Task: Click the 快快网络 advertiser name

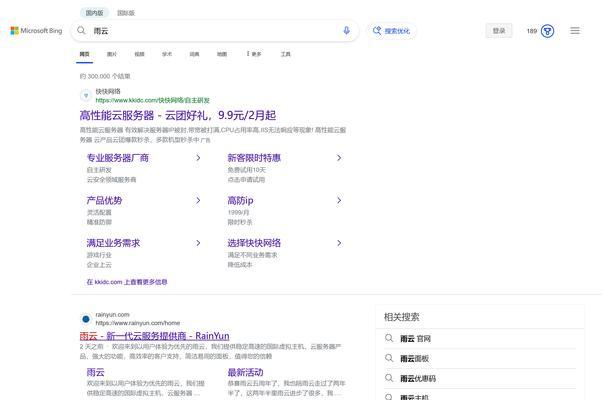Action: pyautogui.click(x=108, y=92)
